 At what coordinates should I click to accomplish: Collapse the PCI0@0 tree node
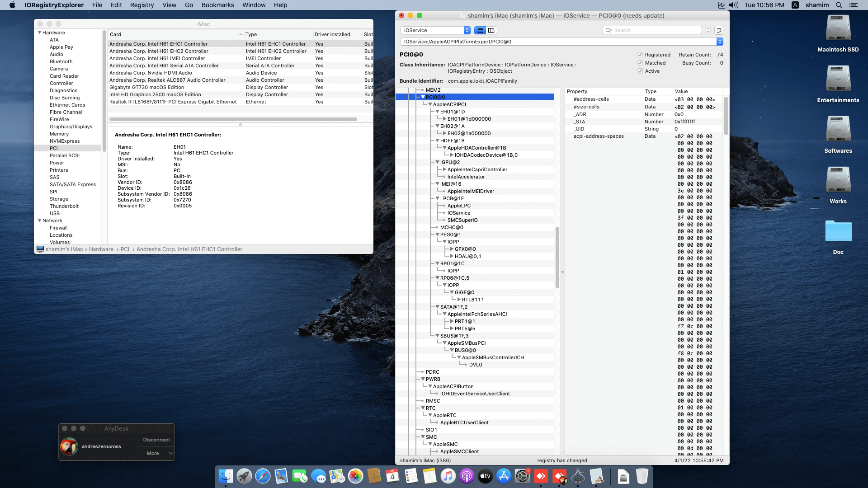pyautogui.click(x=423, y=97)
